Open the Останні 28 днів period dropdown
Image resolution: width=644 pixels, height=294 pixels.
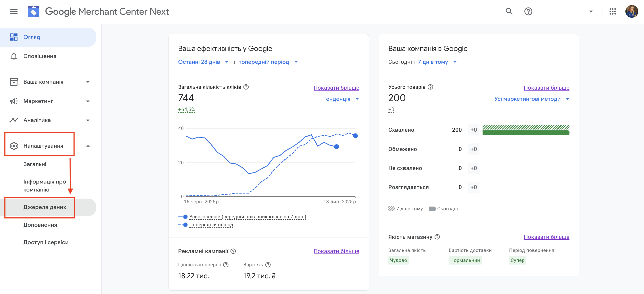(x=203, y=62)
